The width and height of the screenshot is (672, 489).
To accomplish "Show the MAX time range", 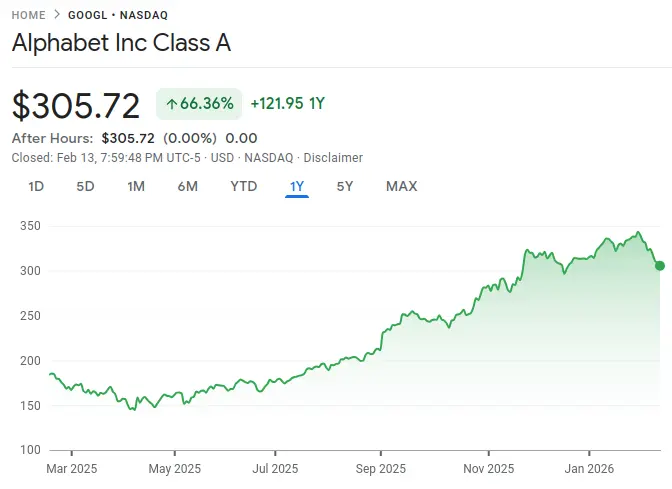I will click(x=401, y=186).
